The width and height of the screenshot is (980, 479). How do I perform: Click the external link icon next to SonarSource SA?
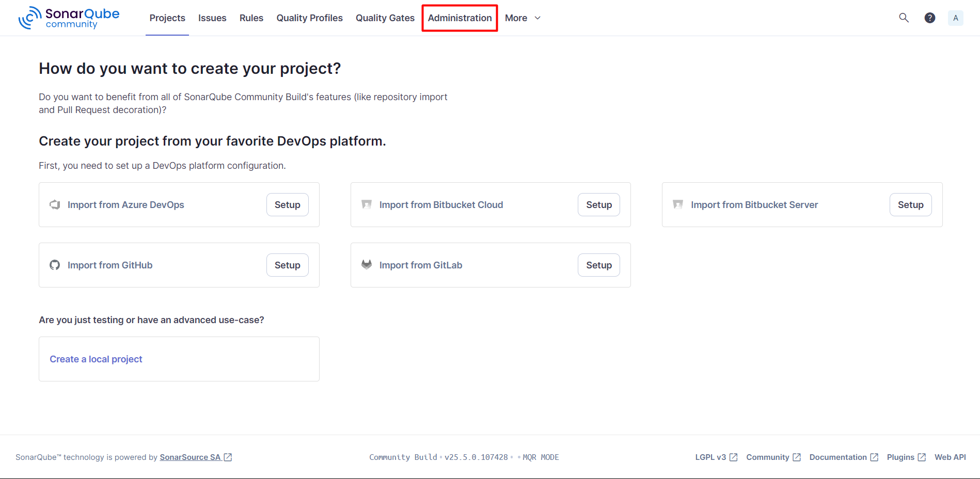tap(228, 457)
